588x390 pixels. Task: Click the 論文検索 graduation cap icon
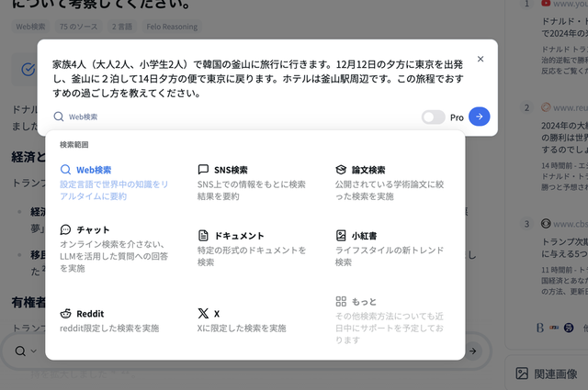341,170
